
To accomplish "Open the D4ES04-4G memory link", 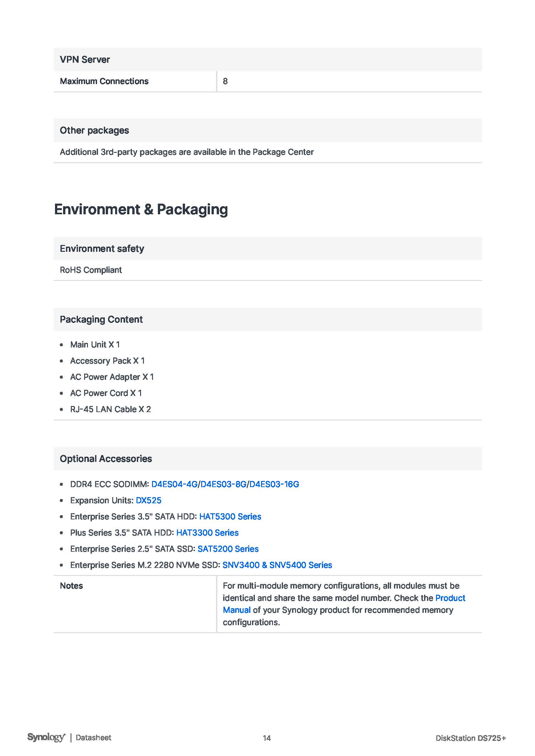I will click(174, 484).
